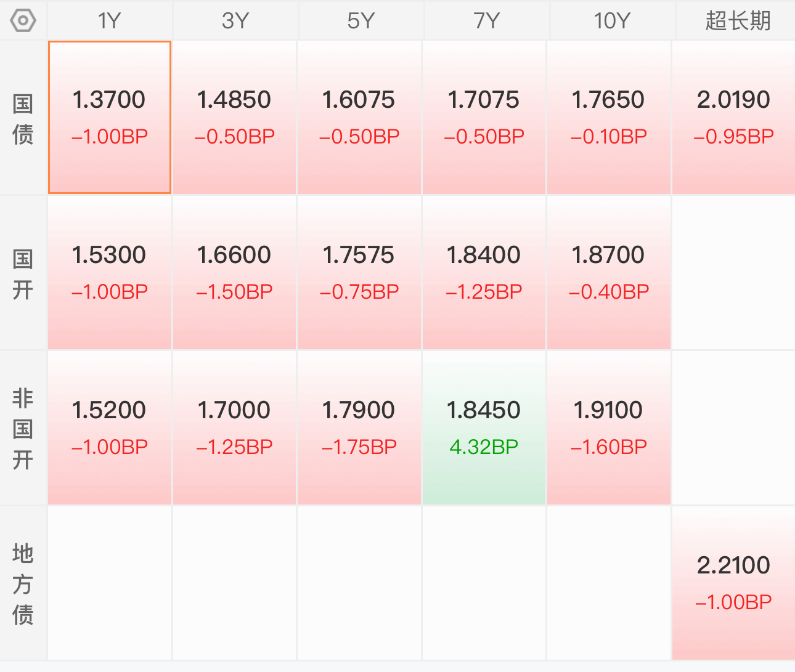This screenshot has width=795, height=672.
Task: Open the 国债 10Y cell showing 1.7650
Action: click(x=609, y=118)
